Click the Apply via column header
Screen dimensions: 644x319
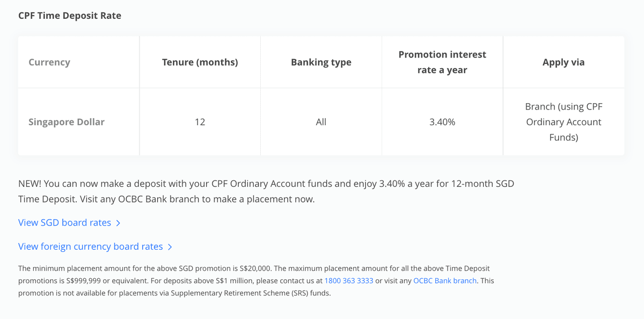pos(563,62)
